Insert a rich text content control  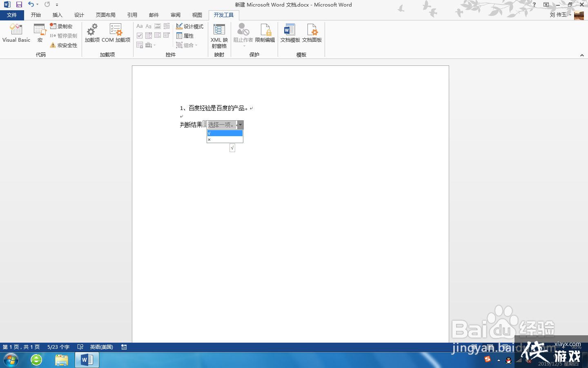click(x=140, y=26)
